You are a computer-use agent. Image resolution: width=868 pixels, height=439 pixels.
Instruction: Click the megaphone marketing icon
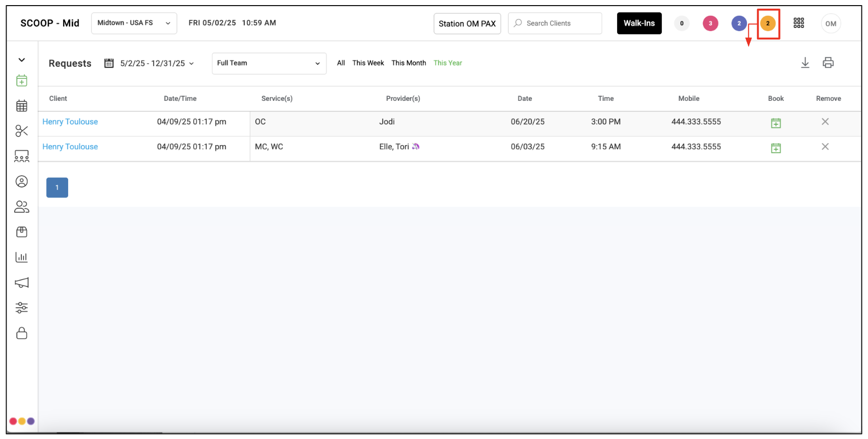tap(21, 283)
